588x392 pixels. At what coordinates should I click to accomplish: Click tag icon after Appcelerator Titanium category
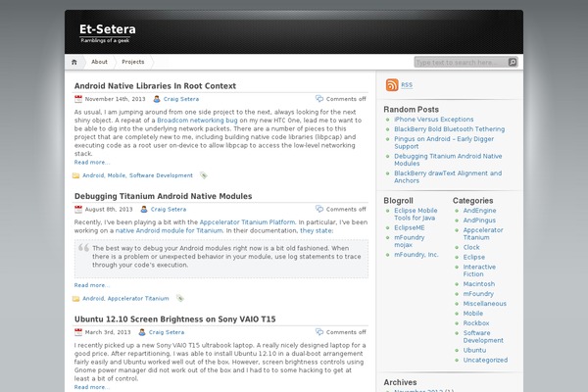[180, 298]
